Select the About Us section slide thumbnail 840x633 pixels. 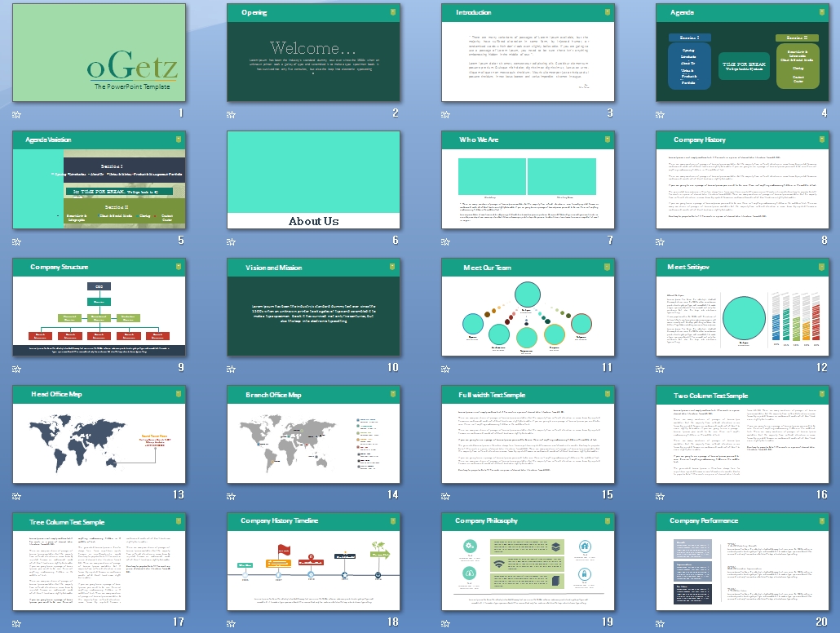pyautogui.click(x=313, y=180)
